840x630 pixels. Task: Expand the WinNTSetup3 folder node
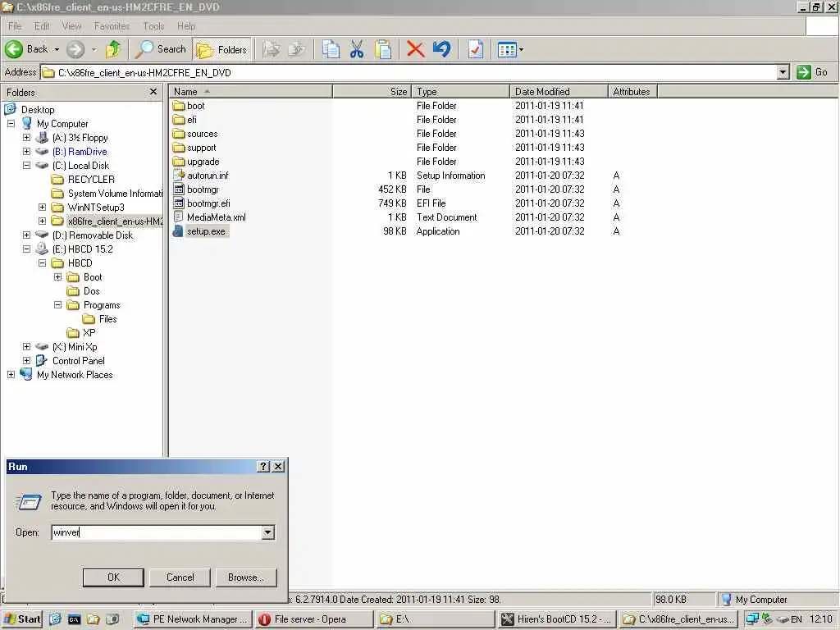coord(42,207)
